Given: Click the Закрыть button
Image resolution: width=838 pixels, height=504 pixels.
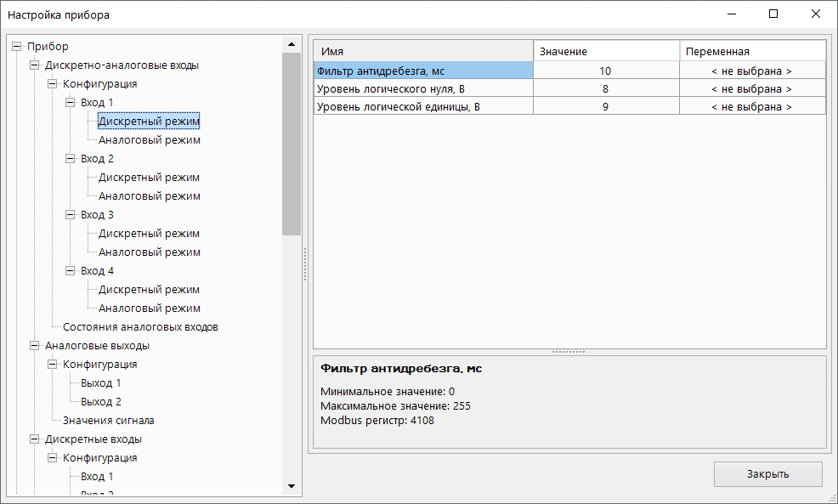Looking at the screenshot, I should coord(767,474).
